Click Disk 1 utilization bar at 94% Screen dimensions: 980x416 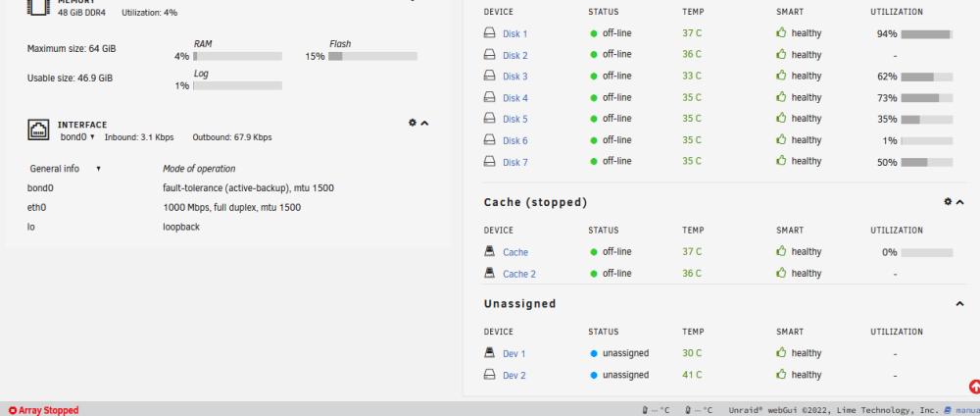coord(927,34)
